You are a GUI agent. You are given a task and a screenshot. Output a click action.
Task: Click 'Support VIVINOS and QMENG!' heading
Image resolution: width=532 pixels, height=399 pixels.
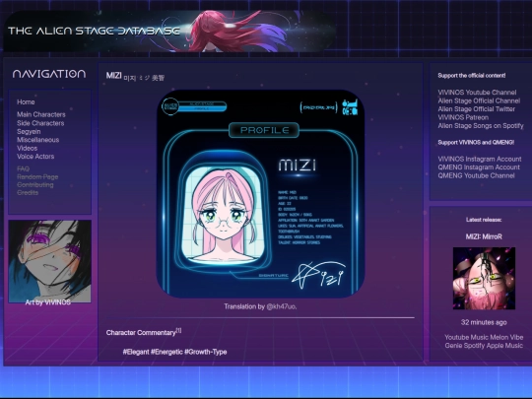476,143
